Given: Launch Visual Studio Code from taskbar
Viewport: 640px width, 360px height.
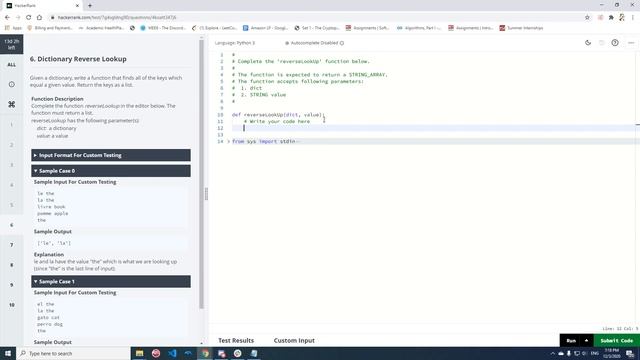Looking at the screenshot, I should (x=172, y=353).
